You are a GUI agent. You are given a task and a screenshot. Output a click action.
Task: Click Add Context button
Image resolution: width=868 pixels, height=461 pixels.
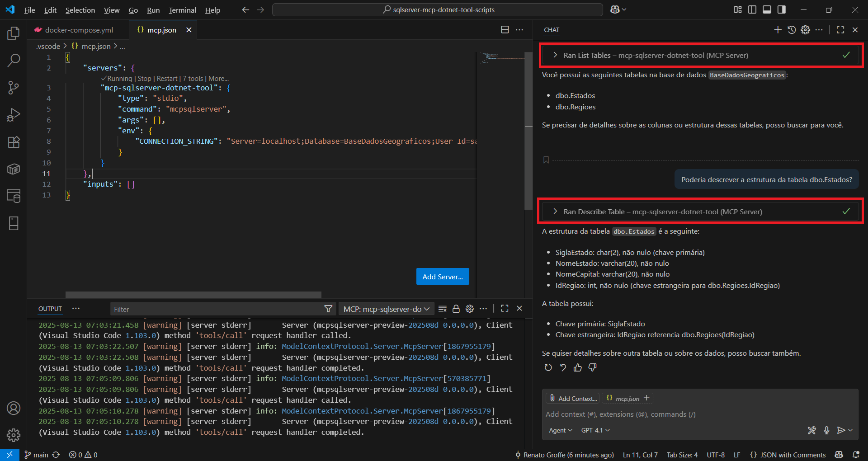[x=573, y=398]
